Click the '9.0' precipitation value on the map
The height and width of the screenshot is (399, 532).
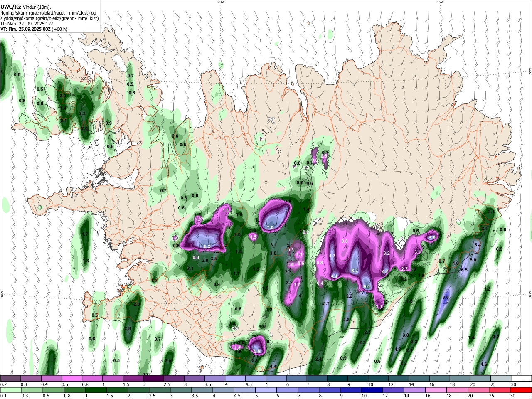tap(367, 287)
